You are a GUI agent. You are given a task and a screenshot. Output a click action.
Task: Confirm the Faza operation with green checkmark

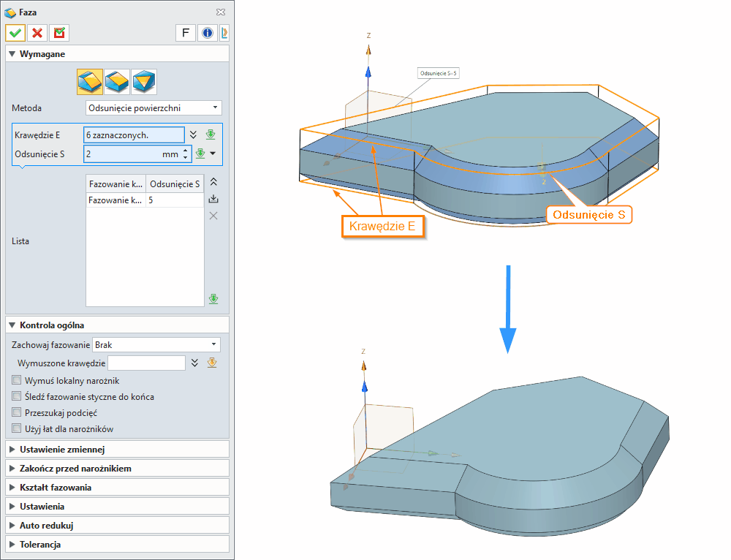click(15, 33)
